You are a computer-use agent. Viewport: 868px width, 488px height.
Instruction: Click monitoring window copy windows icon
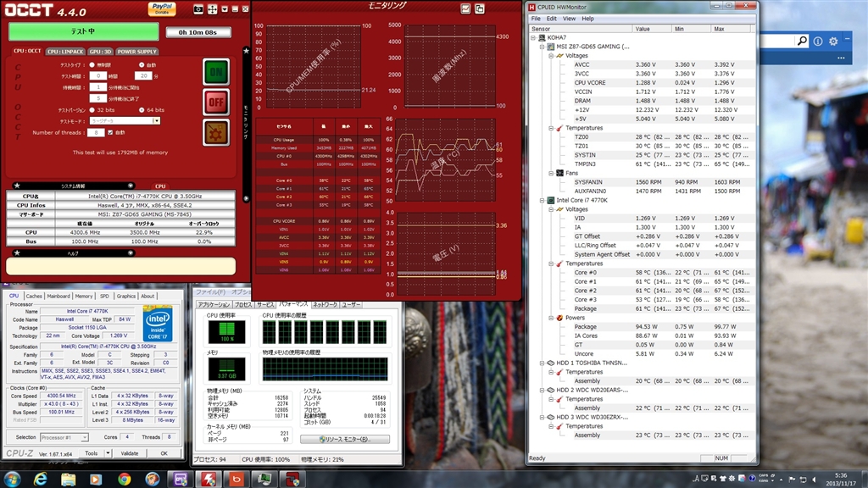480,8
